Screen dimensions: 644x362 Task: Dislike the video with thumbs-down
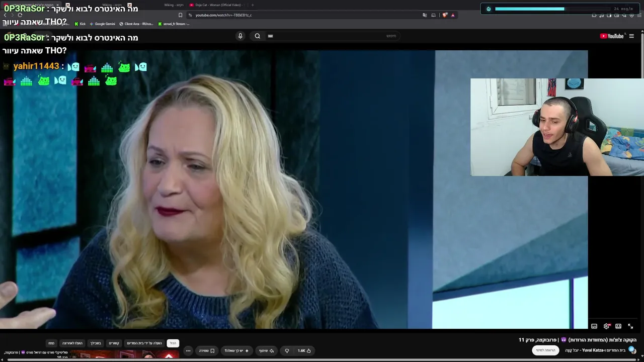(x=287, y=350)
